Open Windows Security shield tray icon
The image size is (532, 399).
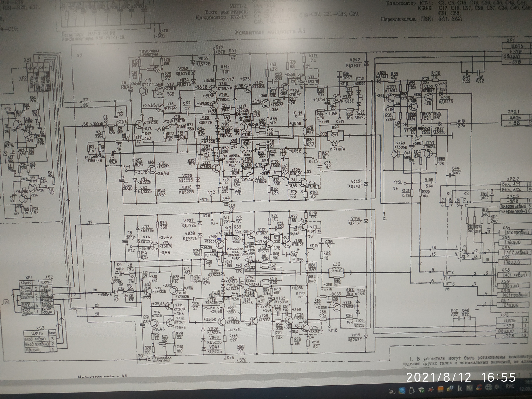coord(422,390)
